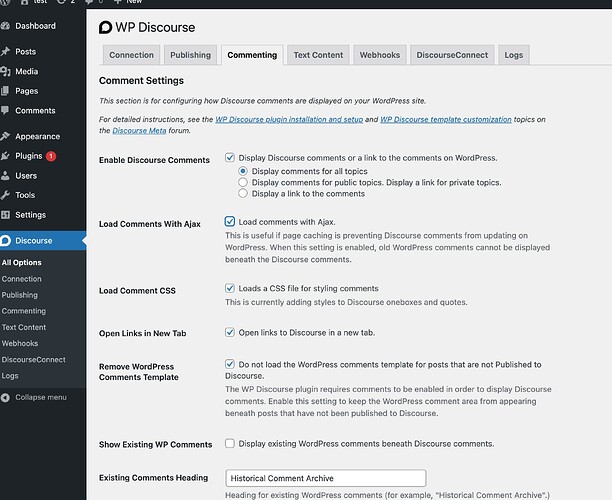Open the Settings menu label

30,215
